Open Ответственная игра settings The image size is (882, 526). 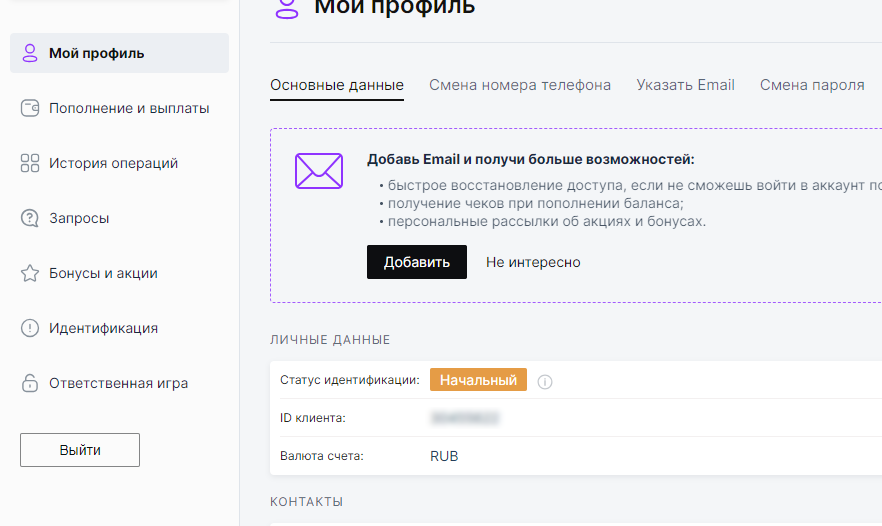[x=119, y=383]
